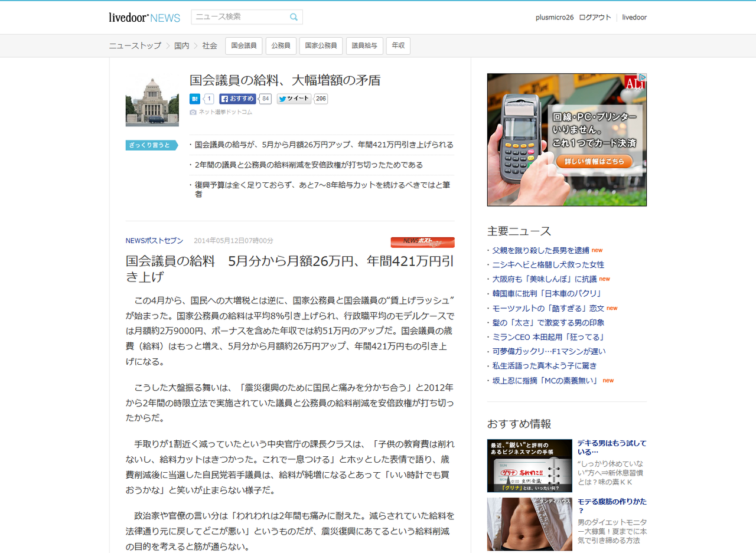Open link デキる男はもう試している…
The image size is (756, 553).
[612, 448]
